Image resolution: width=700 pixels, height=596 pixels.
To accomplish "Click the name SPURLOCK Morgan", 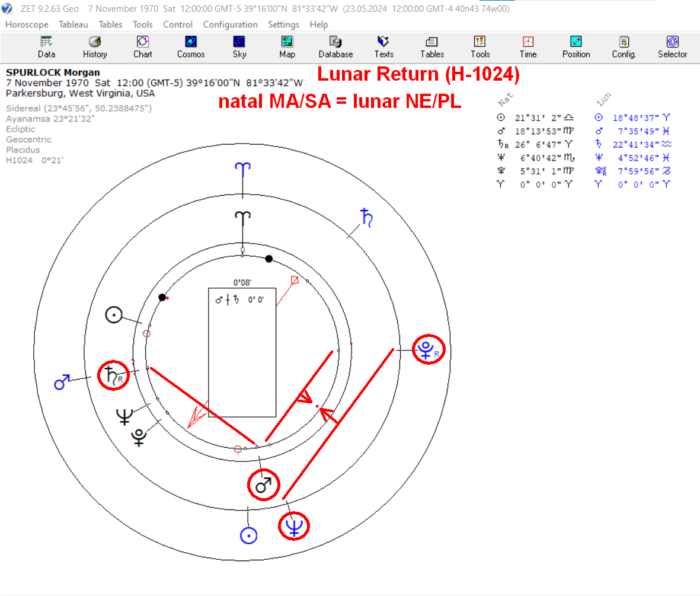I will click(x=53, y=72).
